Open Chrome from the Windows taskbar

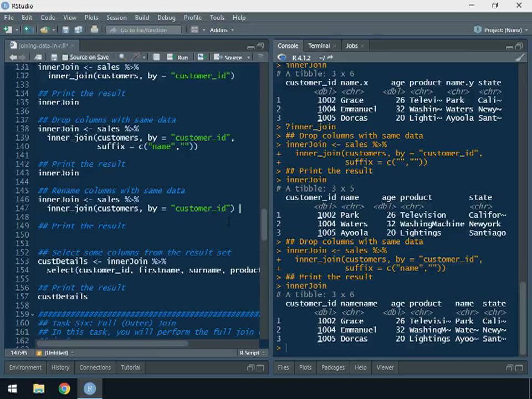coord(64,388)
